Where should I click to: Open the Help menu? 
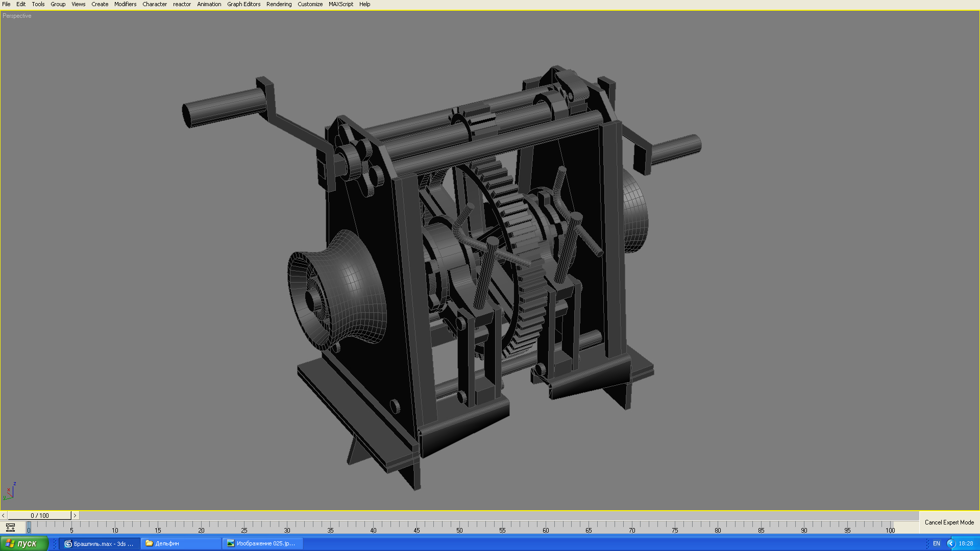tap(364, 4)
